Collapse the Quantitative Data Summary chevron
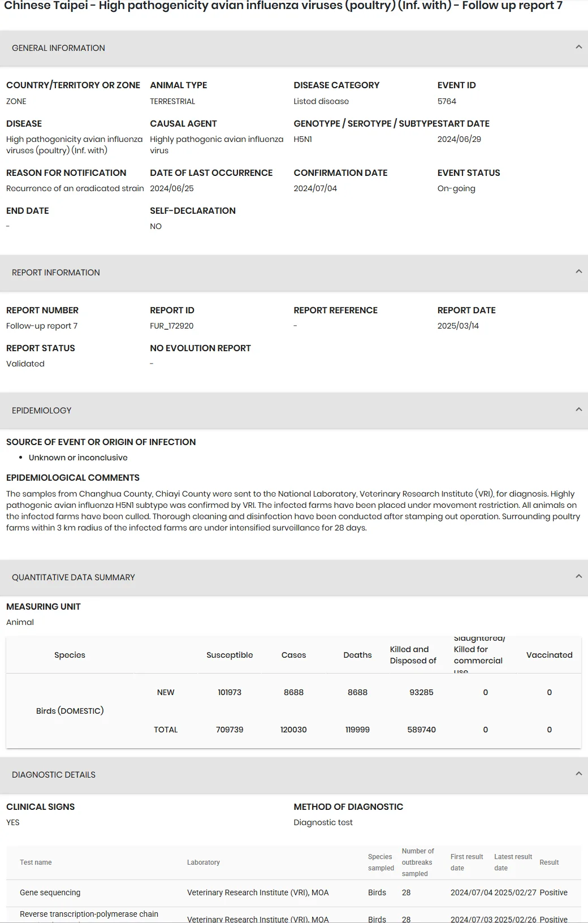Screen dimensions: 588x923 click(x=578, y=577)
